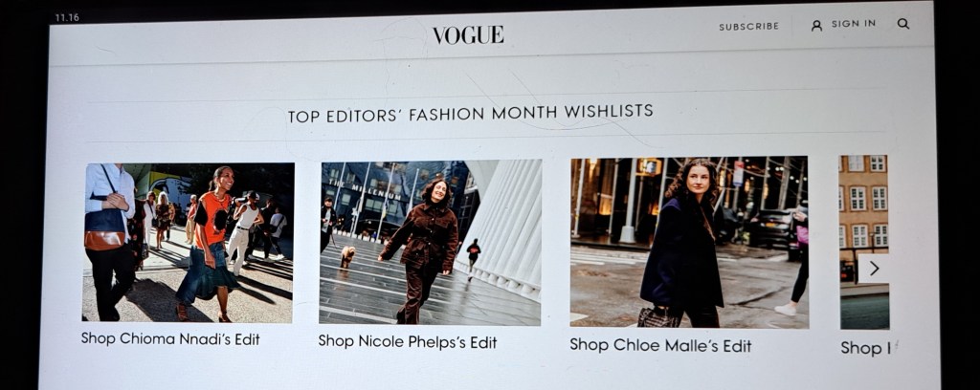Open the search magnifier icon
The image size is (980, 390).
pos(903,24)
